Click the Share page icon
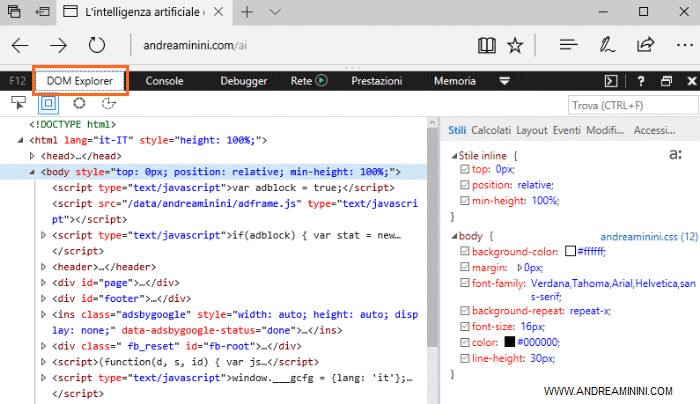700x404 pixels. [645, 45]
